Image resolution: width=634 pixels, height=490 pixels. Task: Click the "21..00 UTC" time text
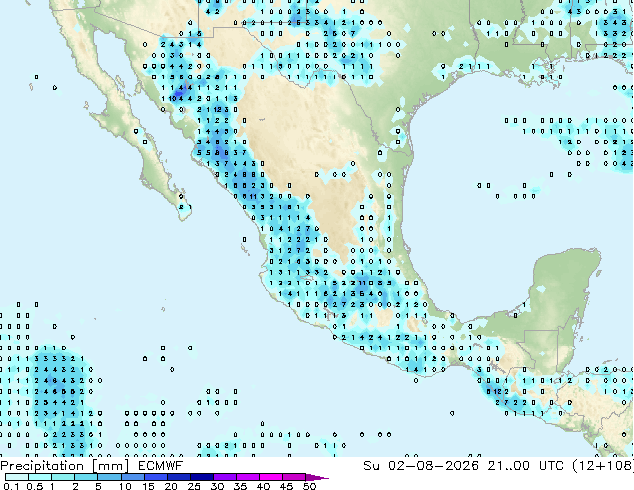[528, 466]
